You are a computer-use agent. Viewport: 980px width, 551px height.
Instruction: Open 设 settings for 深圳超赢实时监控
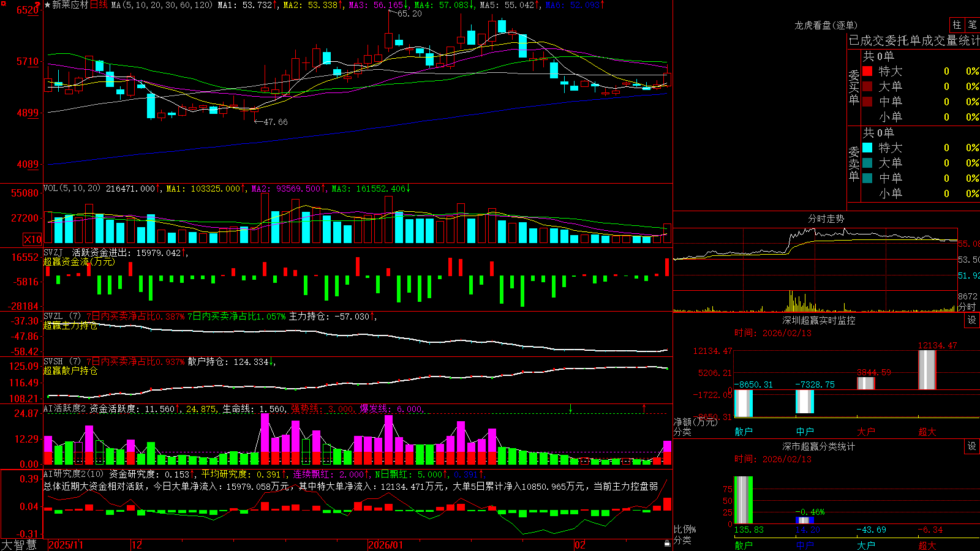click(972, 320)
